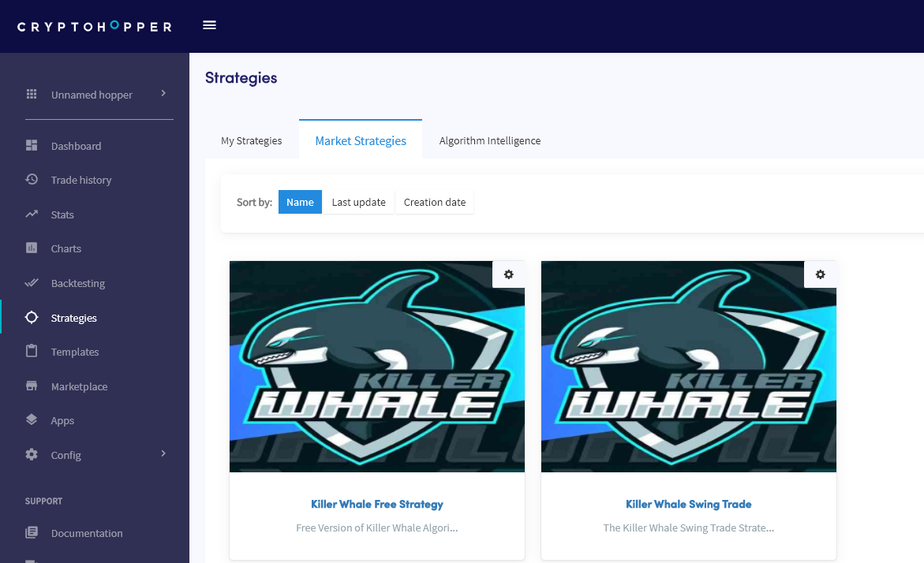Sort strategies by Creation date
Viewport: 924px width, 563px height.
click(x=435, y=202)
